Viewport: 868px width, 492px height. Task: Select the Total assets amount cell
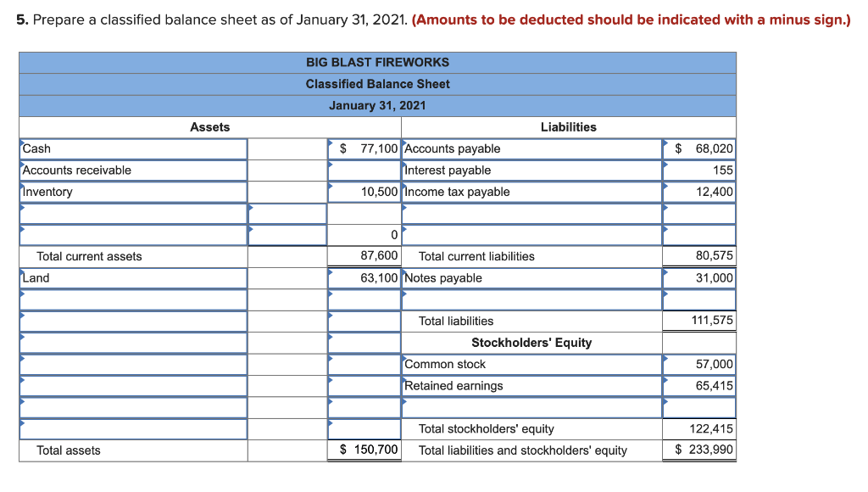point(364,450)
